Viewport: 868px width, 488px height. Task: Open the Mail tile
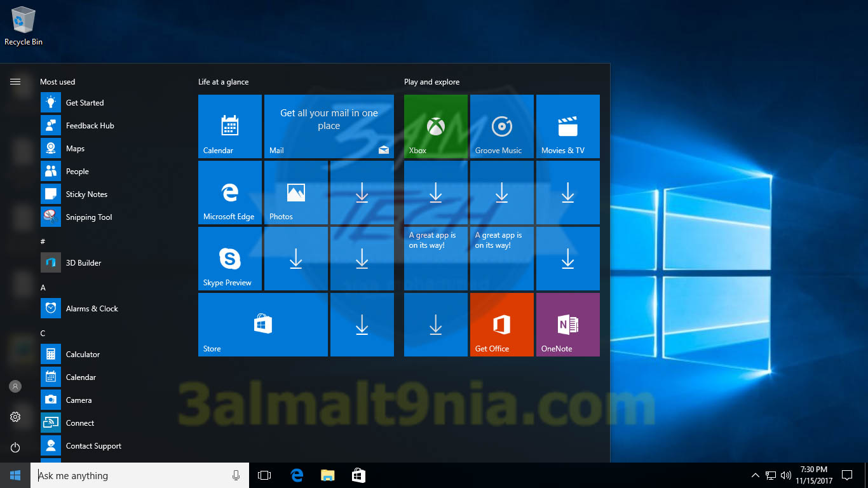tap(329, 126)
